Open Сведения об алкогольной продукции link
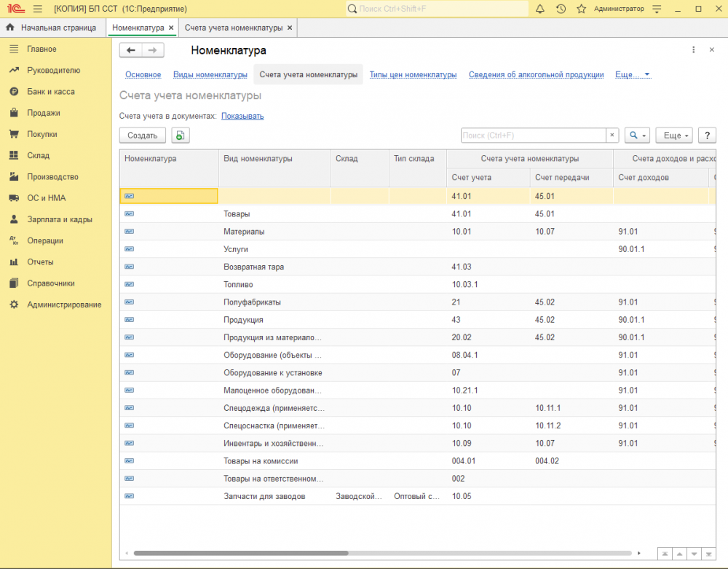Screen dimensions: 728x569 pyautogui.click(x=537, y=75)
